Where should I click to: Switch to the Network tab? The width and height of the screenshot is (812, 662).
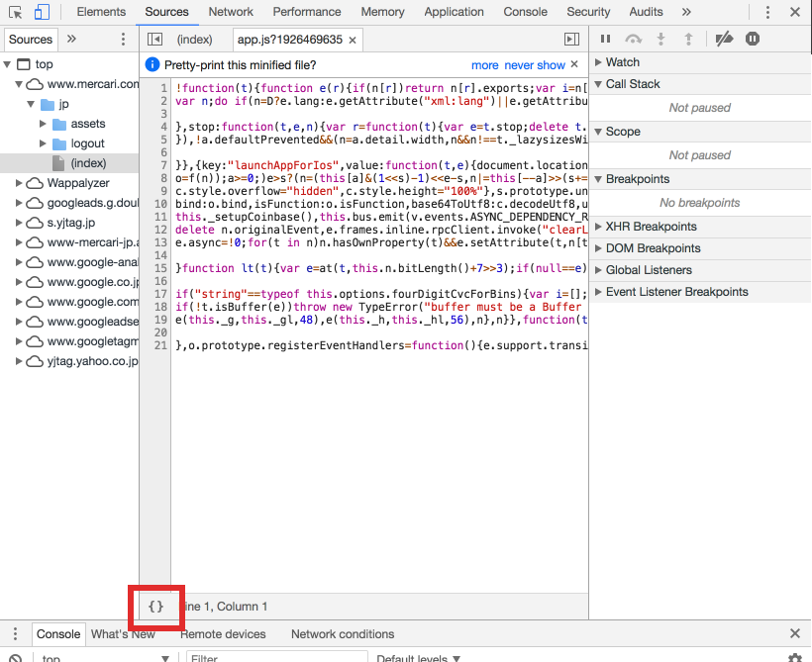[x=231, y=12]
